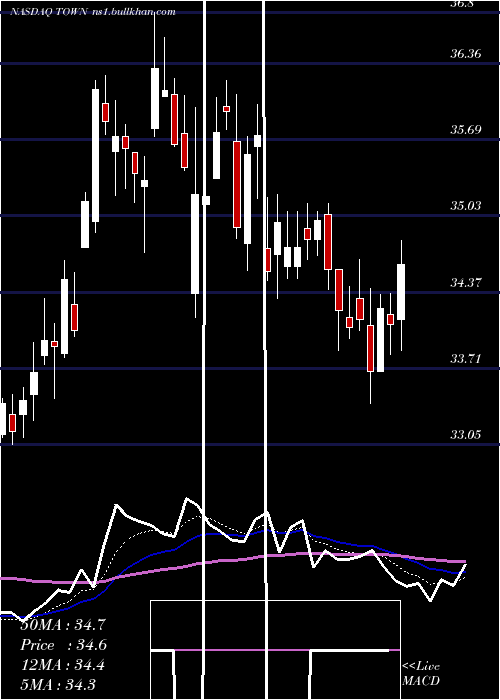Viewport: 500px width, 700px height.
Task: Click the 35.03 price axis label
Action: [x=466, y=206]
